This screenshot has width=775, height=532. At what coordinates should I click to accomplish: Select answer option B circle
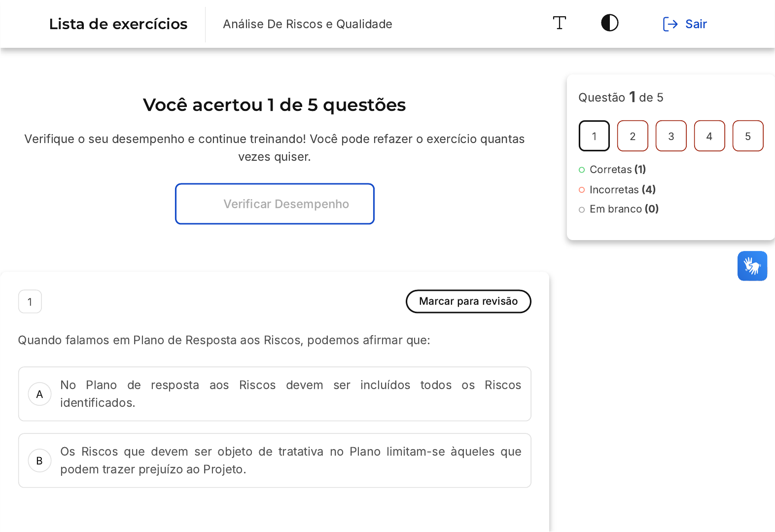pos(40,461)
